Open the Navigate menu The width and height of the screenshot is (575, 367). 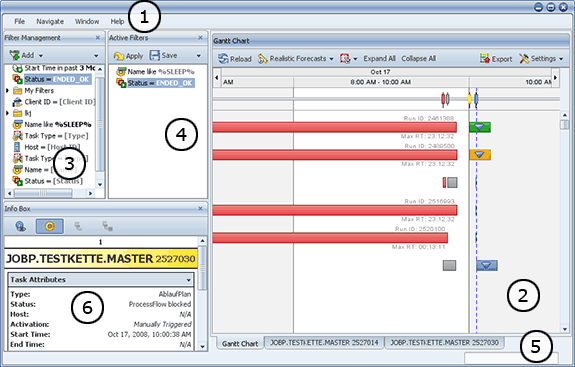[50, 22]
